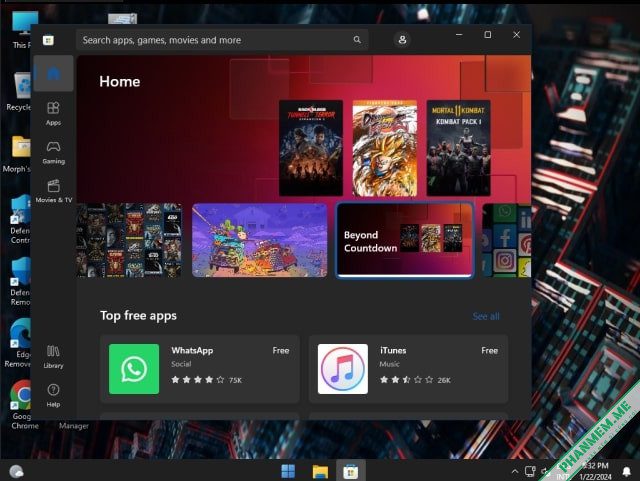Open the Gaming section in sidebar
The height and width of the screenshot is (481, 640).
pyautogui.click(x=53, y=152)
